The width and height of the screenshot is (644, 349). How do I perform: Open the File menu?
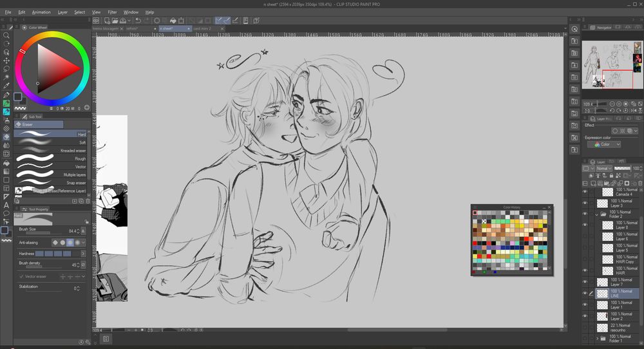8,12
